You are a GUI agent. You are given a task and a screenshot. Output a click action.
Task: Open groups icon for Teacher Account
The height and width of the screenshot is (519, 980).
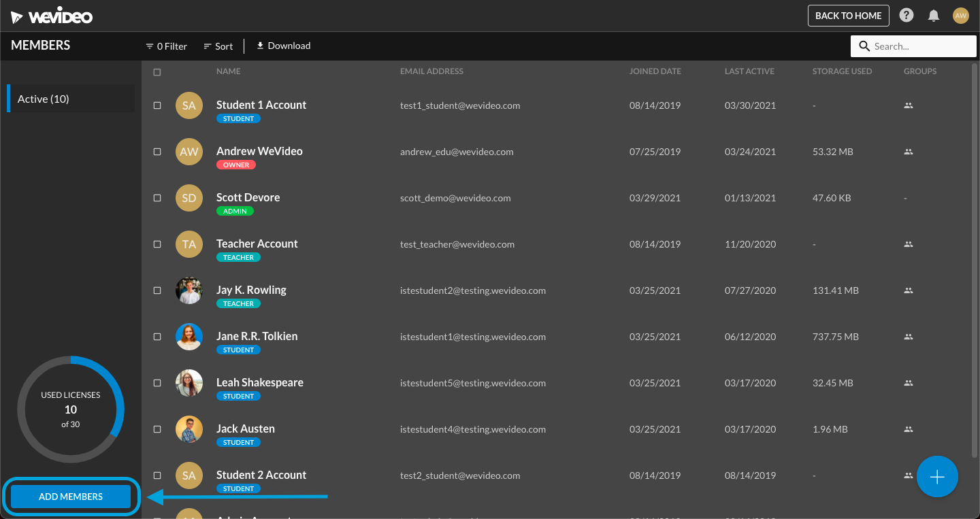pos(908,244)
